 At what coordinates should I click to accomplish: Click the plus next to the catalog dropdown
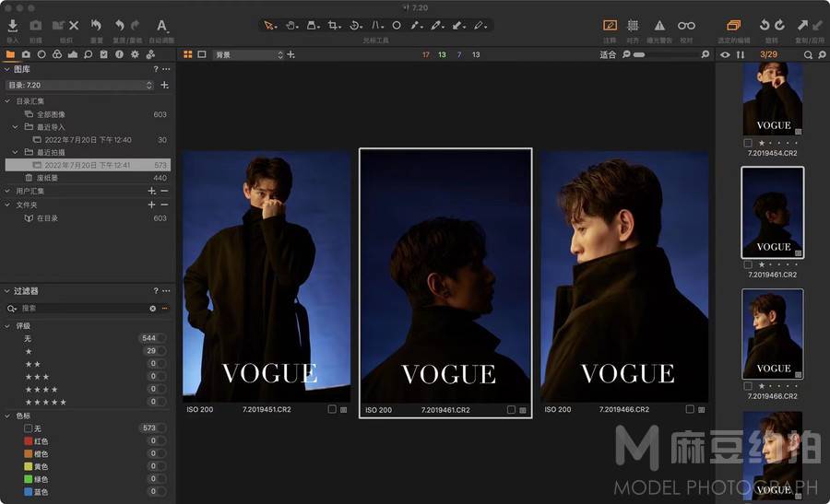(x=165, y=85)
